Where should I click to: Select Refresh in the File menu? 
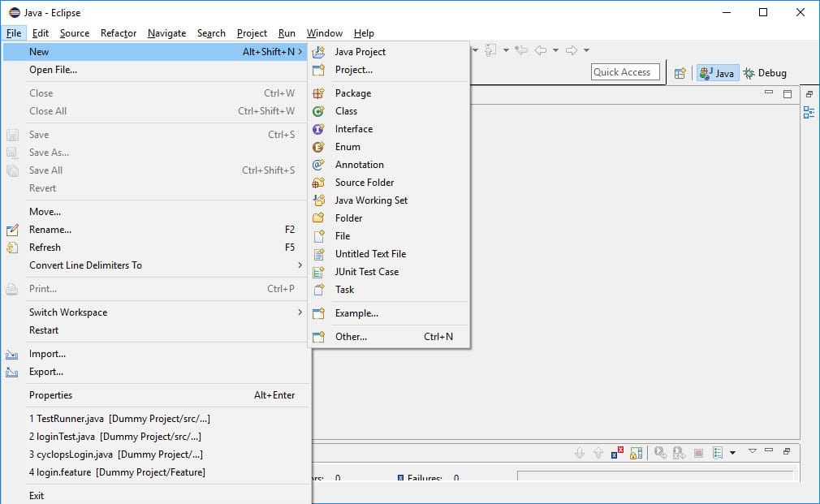click(x=155, y=248)
